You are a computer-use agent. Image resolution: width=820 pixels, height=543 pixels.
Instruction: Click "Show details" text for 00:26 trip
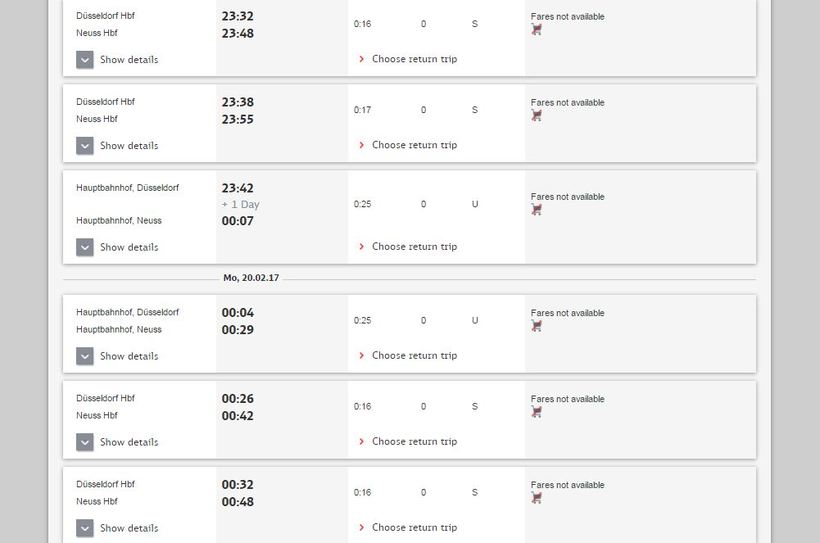(x=129, y=442)
